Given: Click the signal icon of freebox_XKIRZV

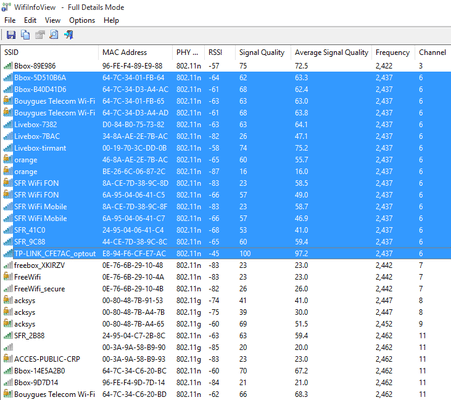Looking at the screenshot, I should tap(8, 265).
